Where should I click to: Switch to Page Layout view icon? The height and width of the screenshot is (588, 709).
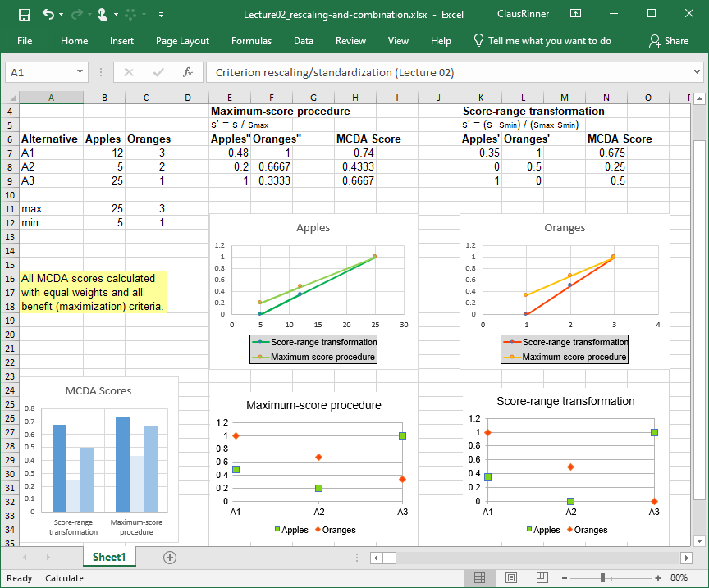pos(511,577)
